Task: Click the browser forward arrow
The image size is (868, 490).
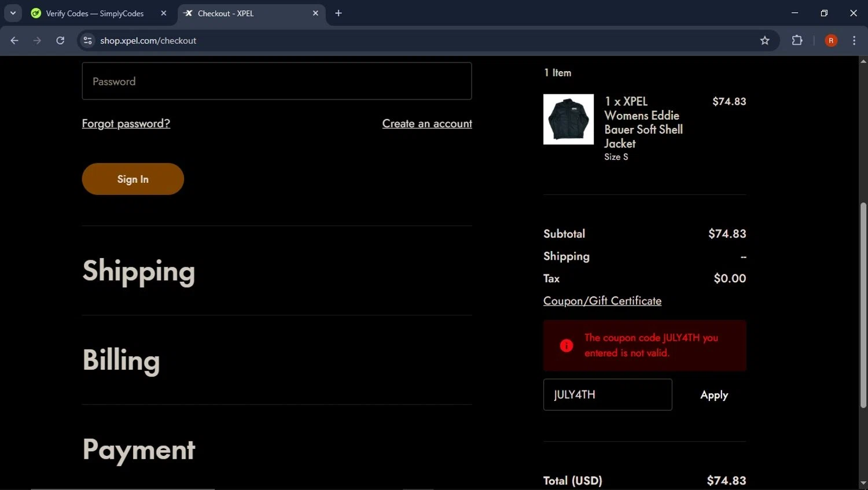Action: 37,40
